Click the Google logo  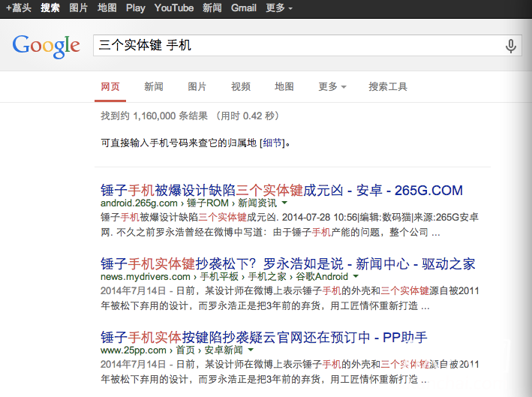[x=46, y=46]
